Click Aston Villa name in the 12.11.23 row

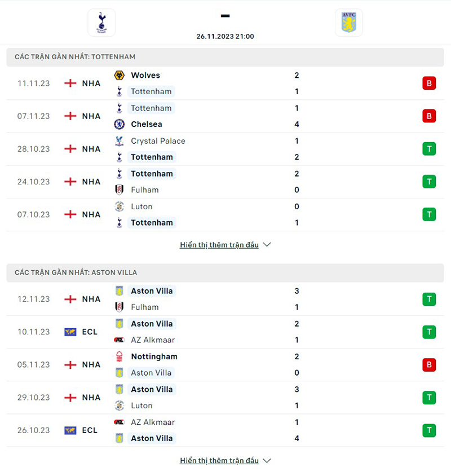point(152,291)
